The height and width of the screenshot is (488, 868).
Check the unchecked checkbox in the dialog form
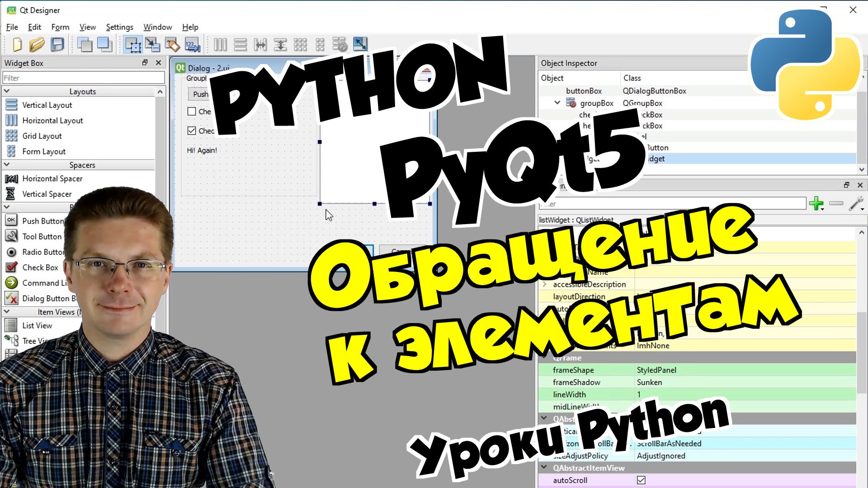coord(192,111)
